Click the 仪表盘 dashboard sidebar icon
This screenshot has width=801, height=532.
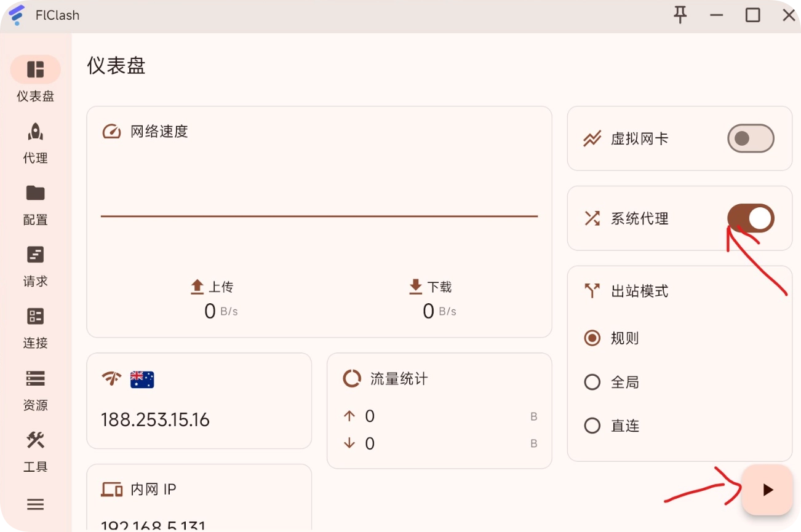[35, 69]
